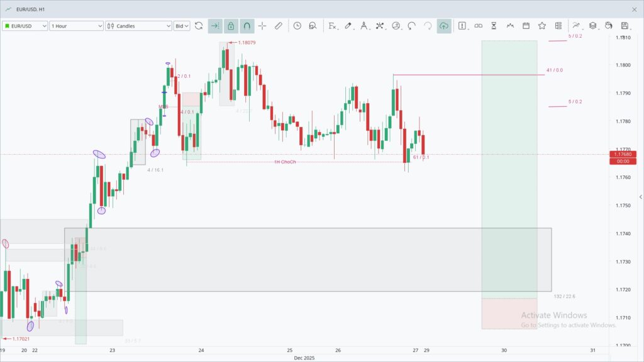Screen dimensions: 644x362
Task: Toggle the magnet snap mode button
Action: point(247,26)
